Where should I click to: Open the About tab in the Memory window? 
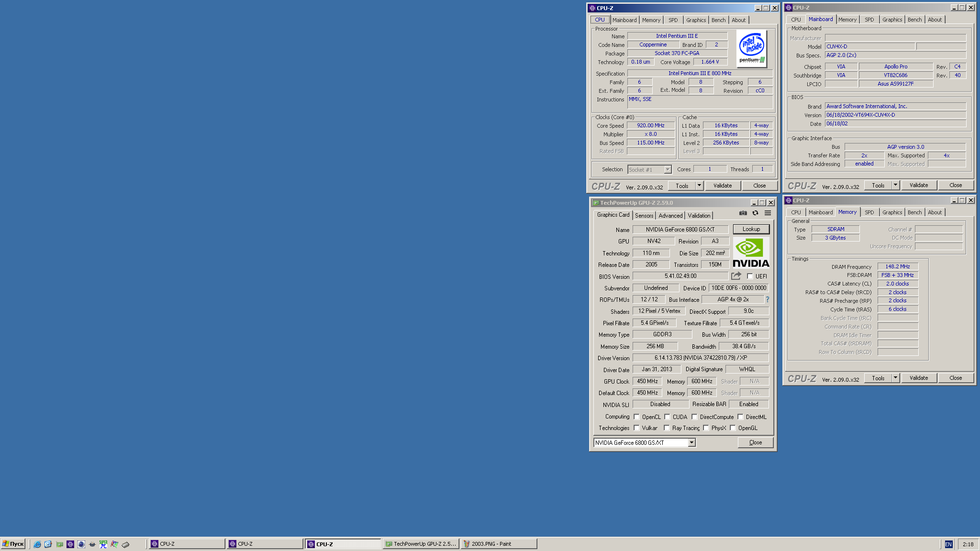(935, 212)
